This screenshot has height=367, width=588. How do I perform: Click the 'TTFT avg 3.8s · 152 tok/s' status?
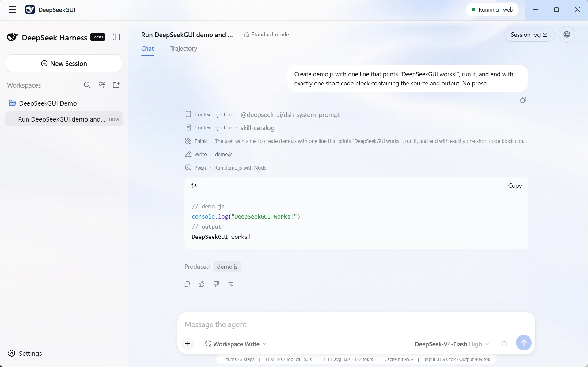(x=348, y=359)
